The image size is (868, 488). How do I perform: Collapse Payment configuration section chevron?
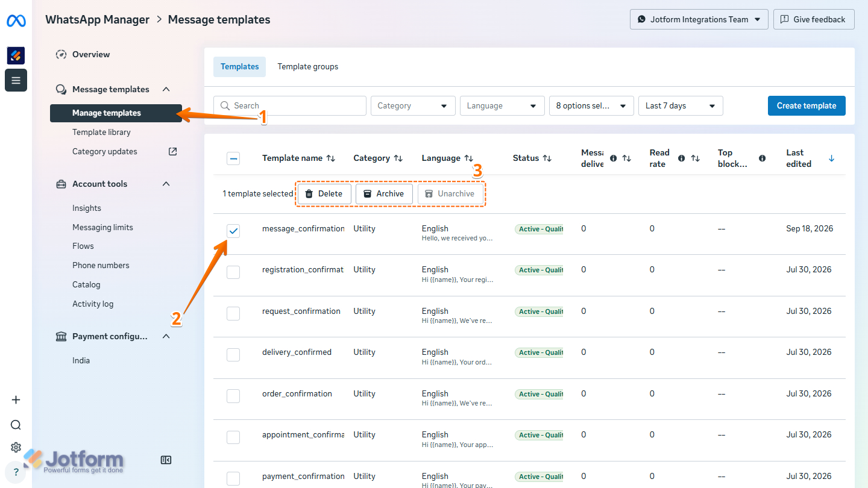pyautogui.click(x=166, y=336)
